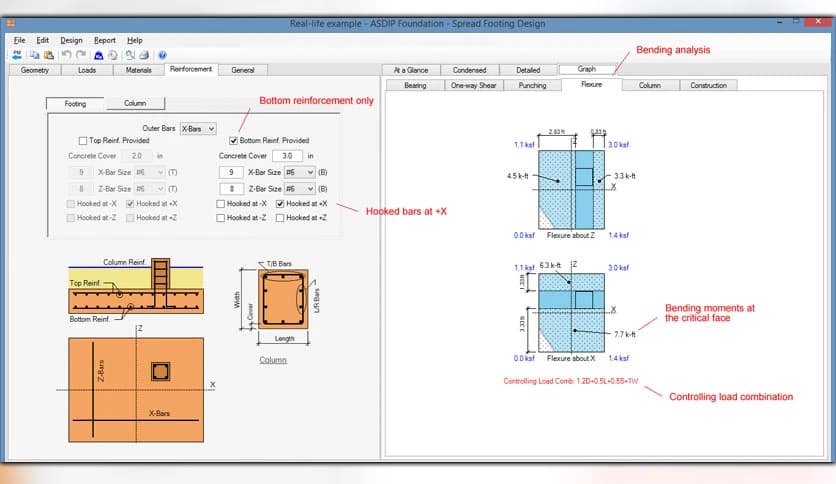Open the Report menu
Viewport: 836px width, 484px height.
104,40
